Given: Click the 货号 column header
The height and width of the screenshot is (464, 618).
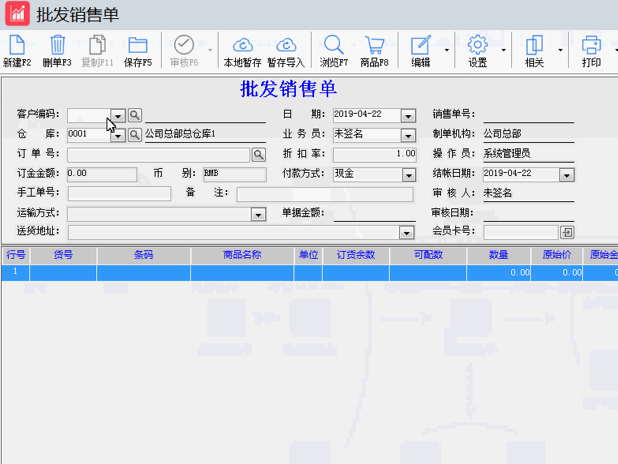Looking at the screenshot, I should click(x=63, y=255).
